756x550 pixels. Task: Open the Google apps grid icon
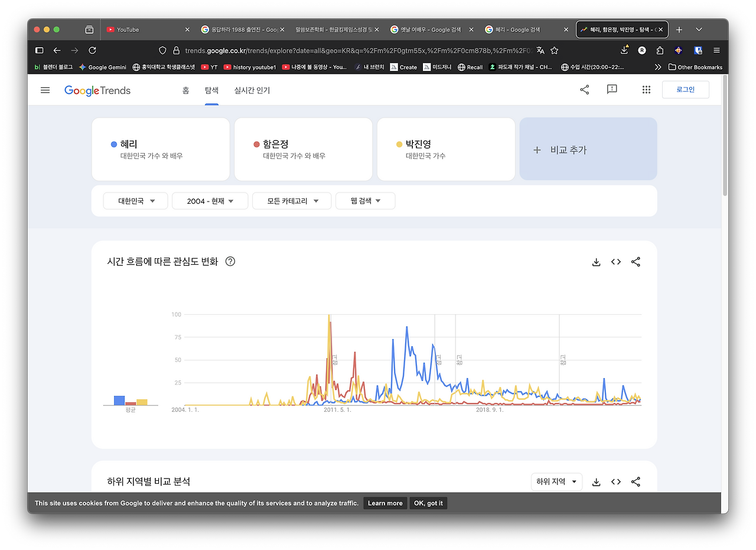point(646,89)
